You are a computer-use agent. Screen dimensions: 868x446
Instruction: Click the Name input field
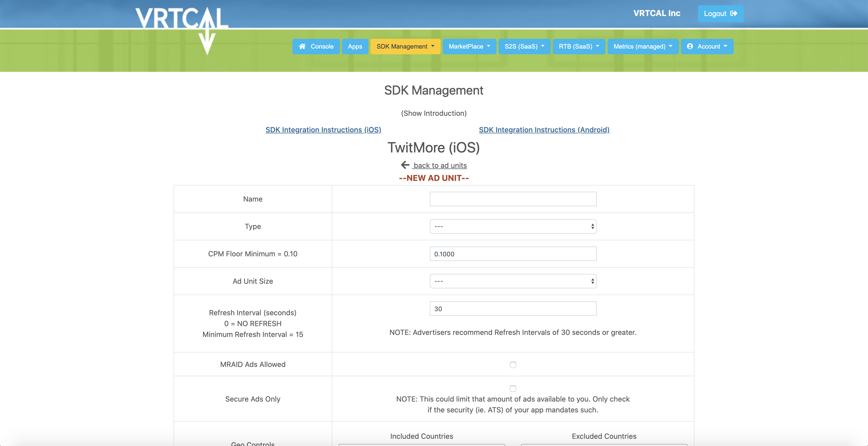(513, 199)
